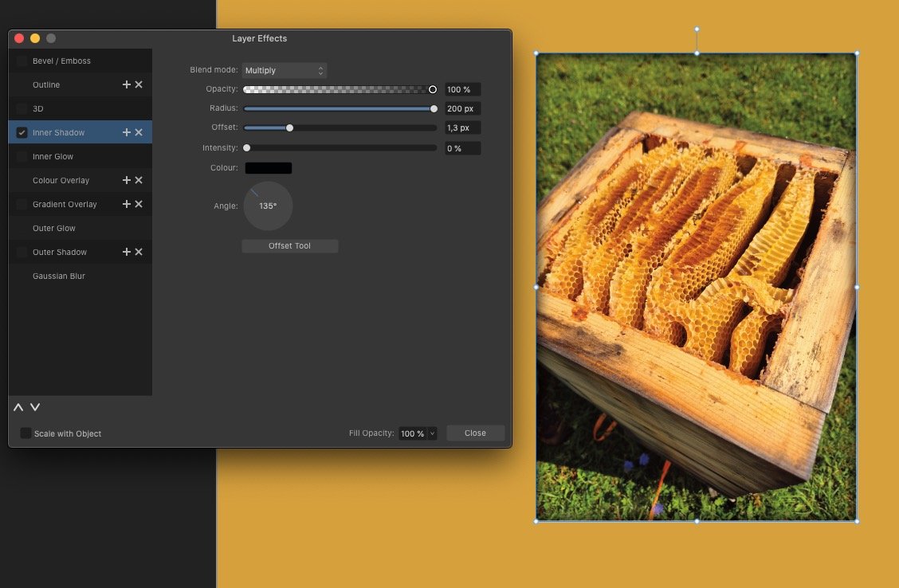899x588 pixels.
Task: Click the bottom-left corner handle of the image
Action: point(536,521)
